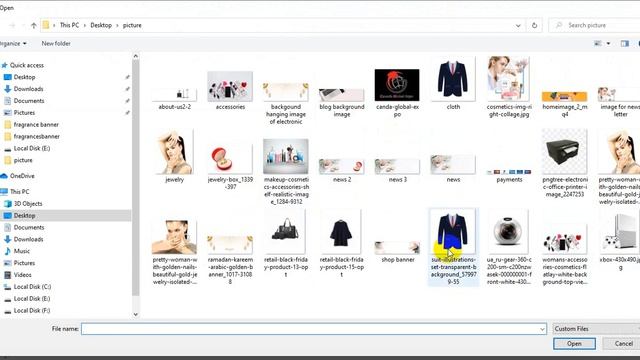Select the jewelry-box_1339-397 image
This screenshot has height=360, width=640.
[x=230, y=167]
